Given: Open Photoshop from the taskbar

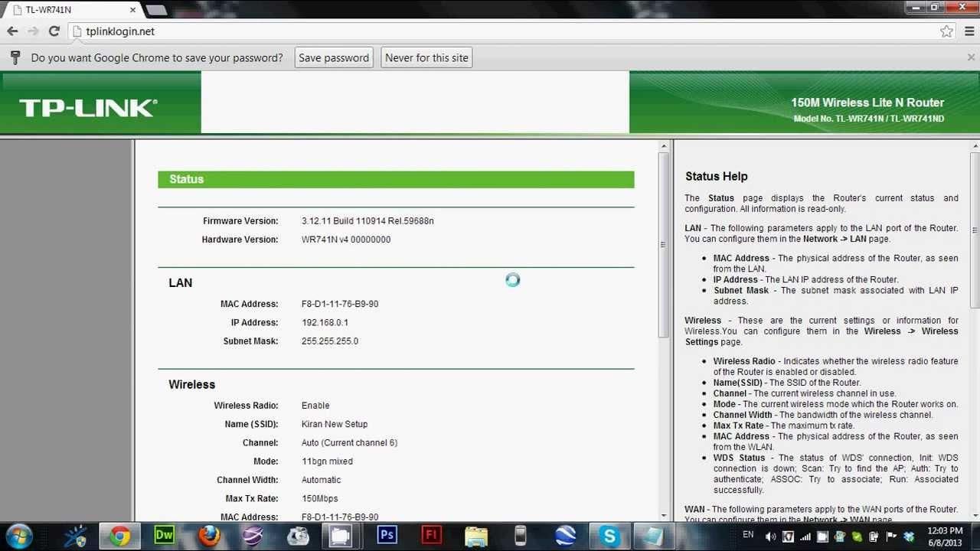Looking at the screenshot, I should [x=387, y=536].
